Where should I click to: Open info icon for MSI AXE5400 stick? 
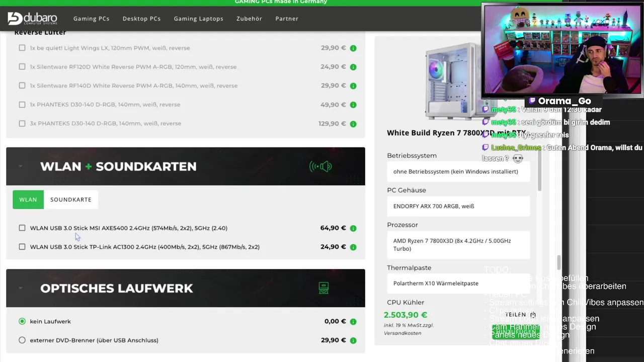(x=353, y=228)
